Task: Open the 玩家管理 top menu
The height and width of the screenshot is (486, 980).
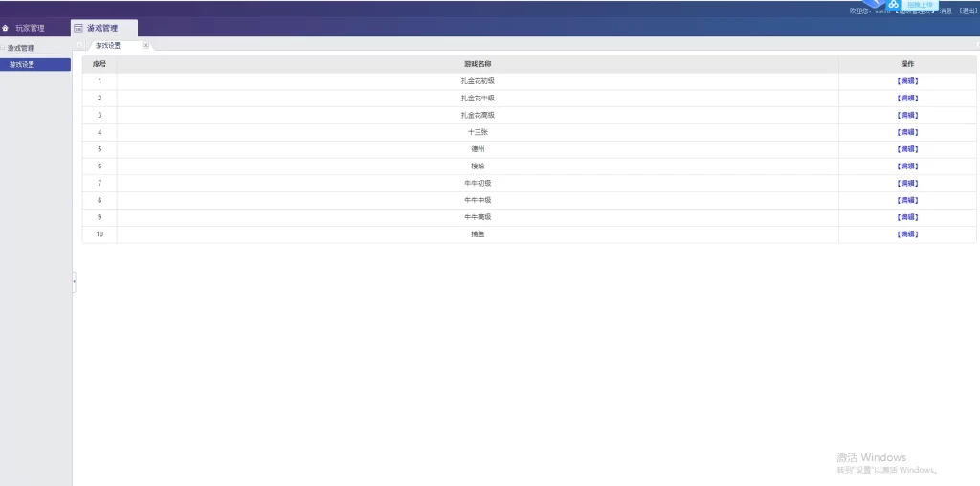Action: (x=30, y=29)
